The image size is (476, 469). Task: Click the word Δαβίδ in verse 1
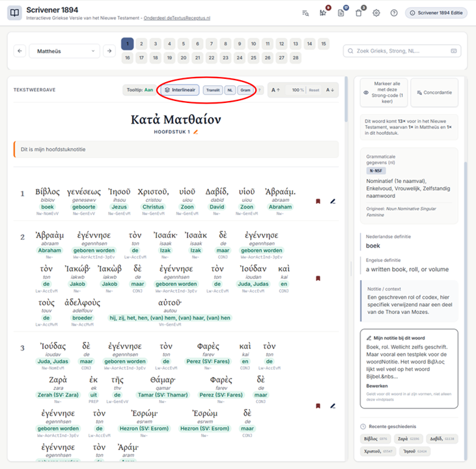point(217,192)
